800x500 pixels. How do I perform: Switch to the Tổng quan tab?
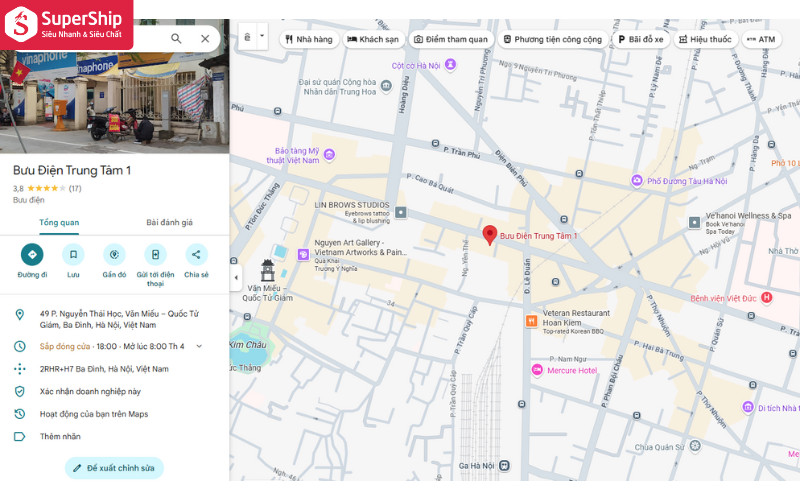59,222
